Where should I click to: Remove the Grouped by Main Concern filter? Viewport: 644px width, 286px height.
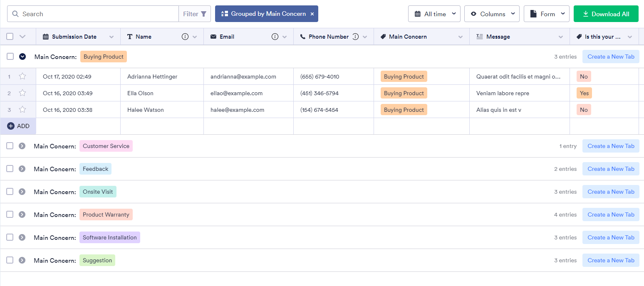click(312, 14)
